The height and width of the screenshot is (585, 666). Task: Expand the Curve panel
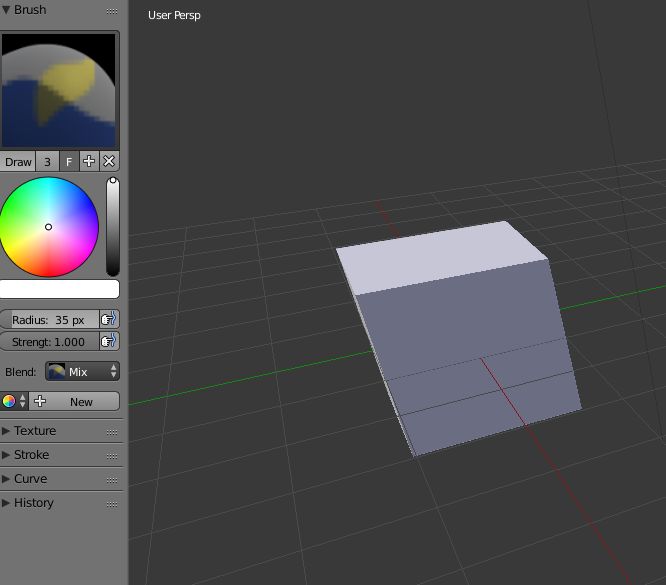pos(30,479)
